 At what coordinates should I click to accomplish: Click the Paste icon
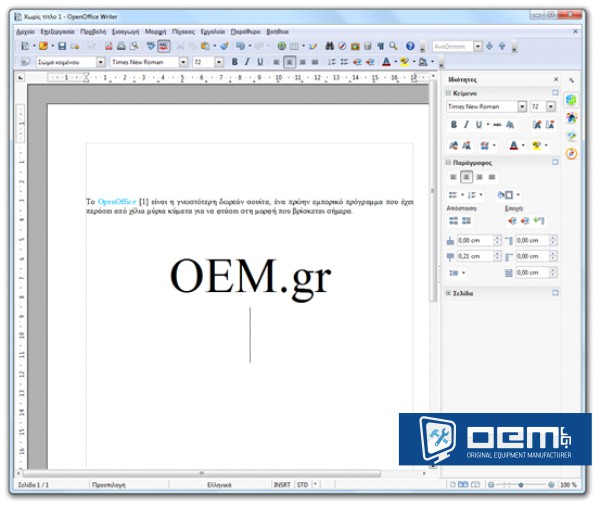tap(205, 46)
